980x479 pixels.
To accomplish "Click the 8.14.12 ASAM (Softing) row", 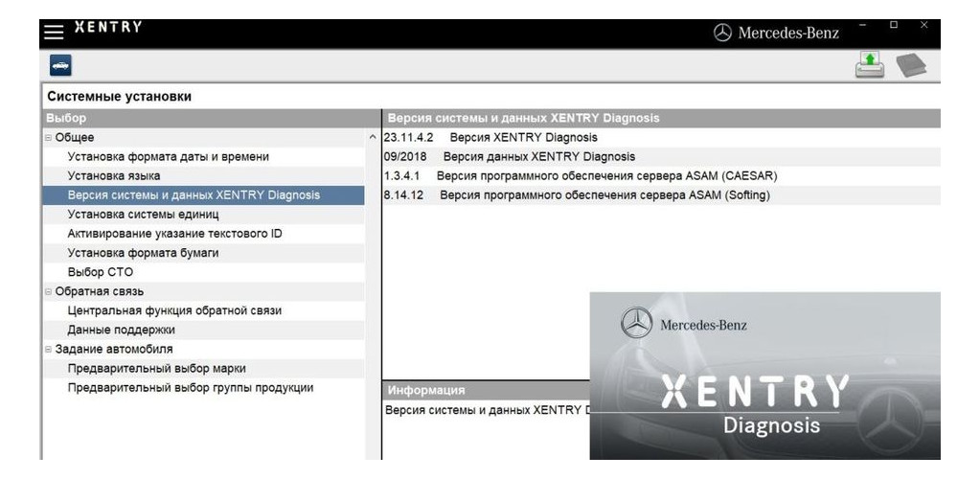I will coord(661,195).
